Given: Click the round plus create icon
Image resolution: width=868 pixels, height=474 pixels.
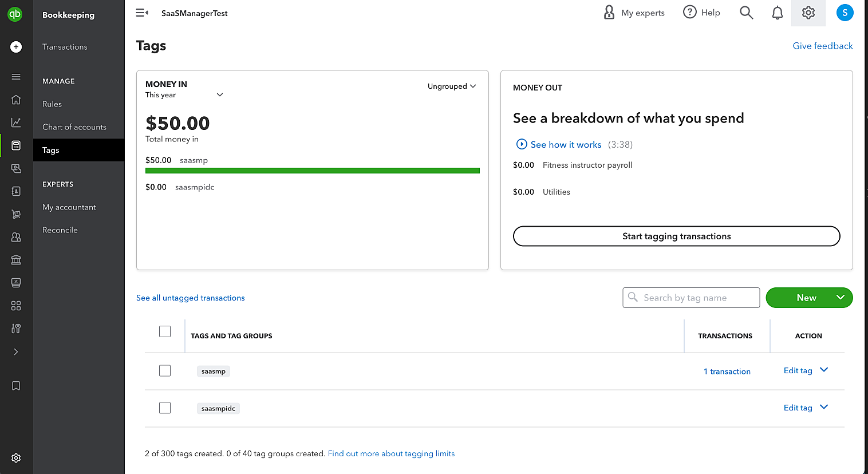Looking at the screenshot, I should click(16, 47).
